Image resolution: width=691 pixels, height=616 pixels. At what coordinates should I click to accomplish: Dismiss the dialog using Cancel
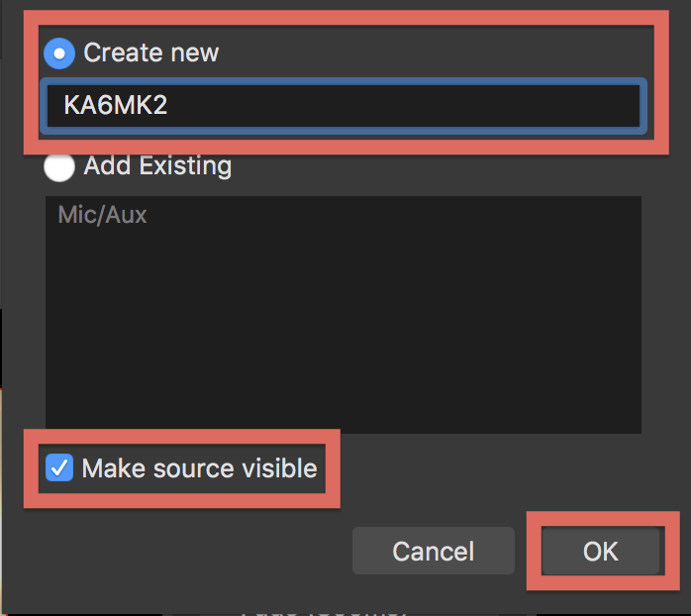433,551
